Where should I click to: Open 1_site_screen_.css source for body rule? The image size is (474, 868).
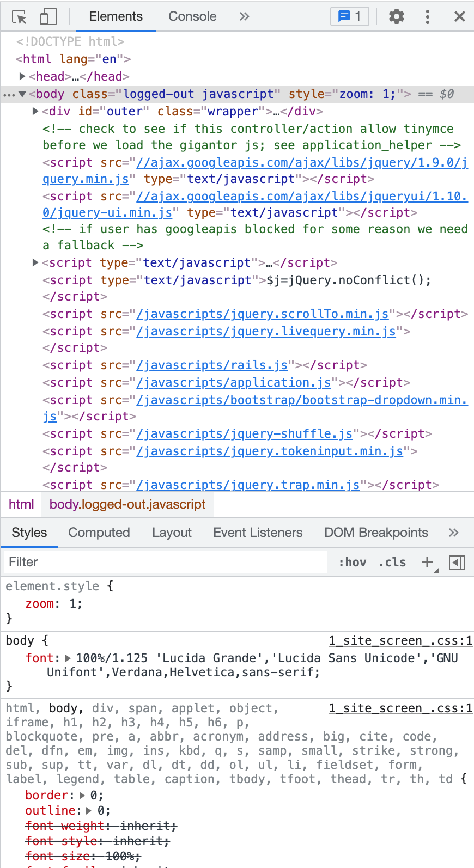tap(400, 640)
